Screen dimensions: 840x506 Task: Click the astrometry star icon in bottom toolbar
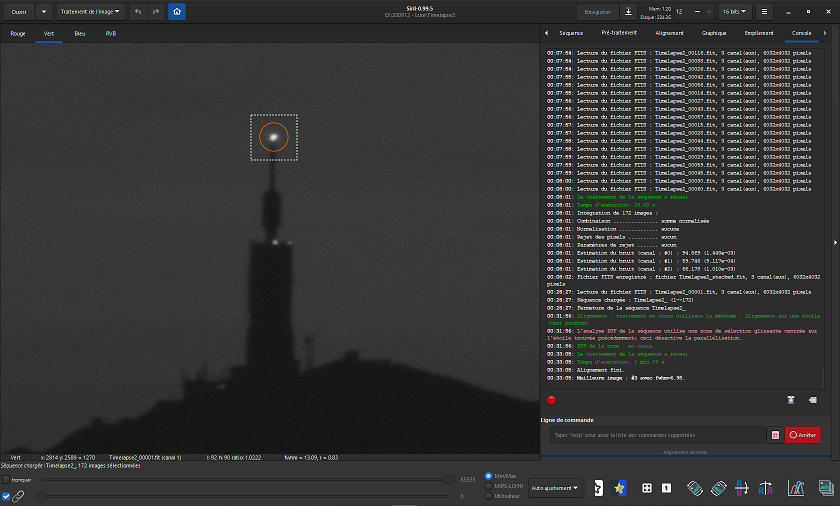coord(620,488)
